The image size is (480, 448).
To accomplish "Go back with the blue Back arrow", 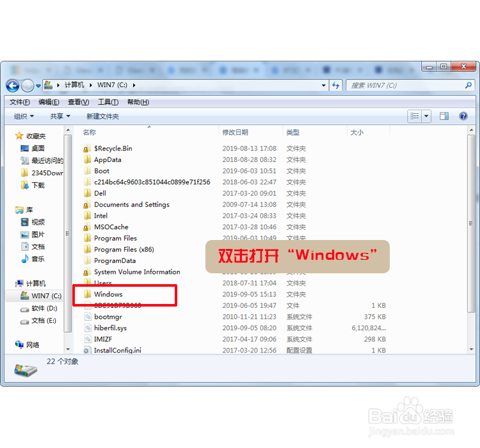I will click(13, 86).
